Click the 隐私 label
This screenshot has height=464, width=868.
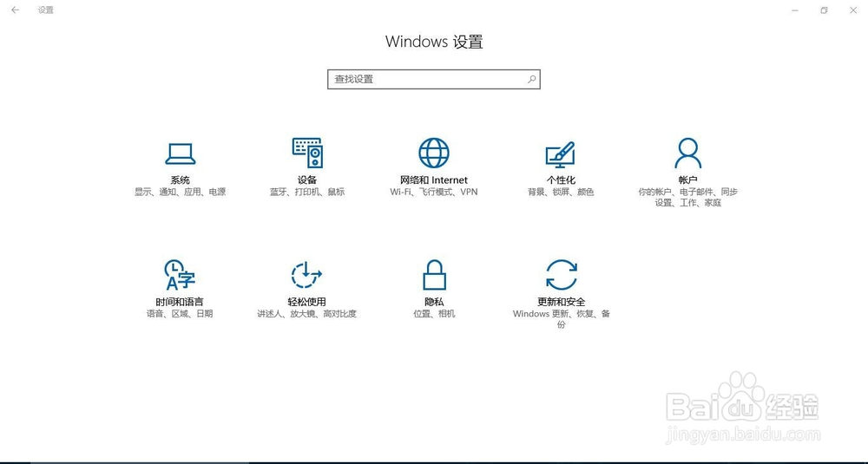pos(434,302)
